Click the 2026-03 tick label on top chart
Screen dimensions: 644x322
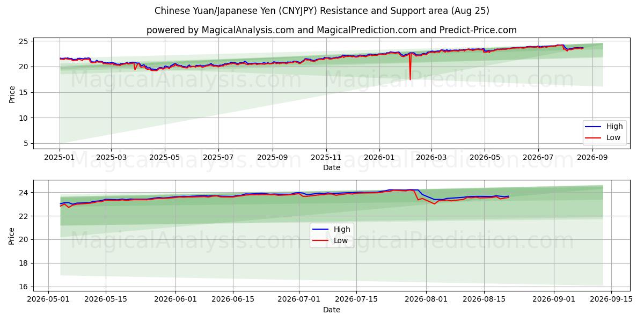coord(431,158)
